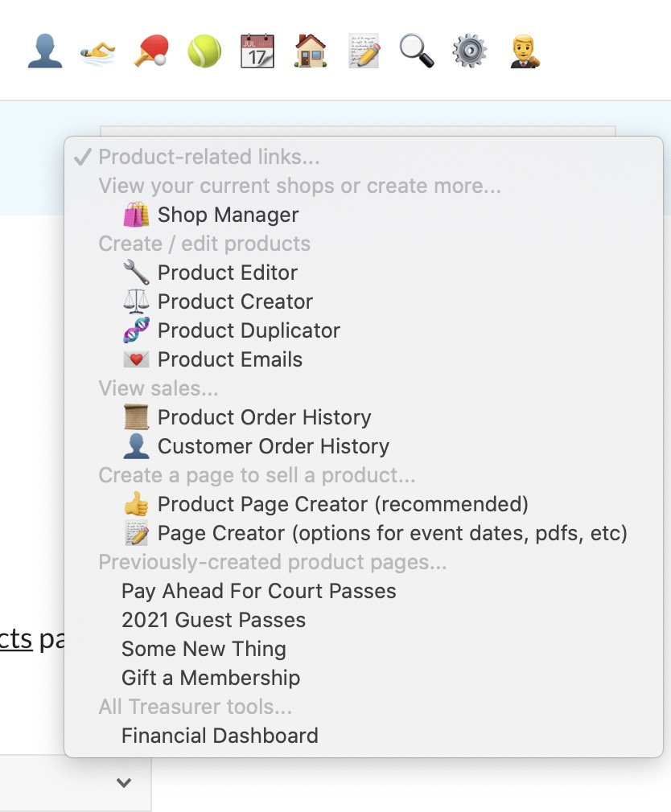The image size is (671, 812).
Task: Click the underlined link left of dropdown
Action: (15, 639)
